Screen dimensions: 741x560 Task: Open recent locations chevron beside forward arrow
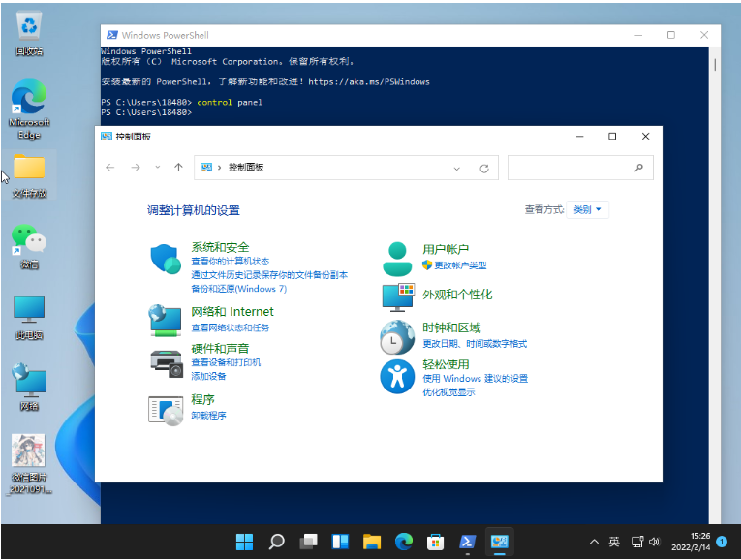click(x=158, y=168)
